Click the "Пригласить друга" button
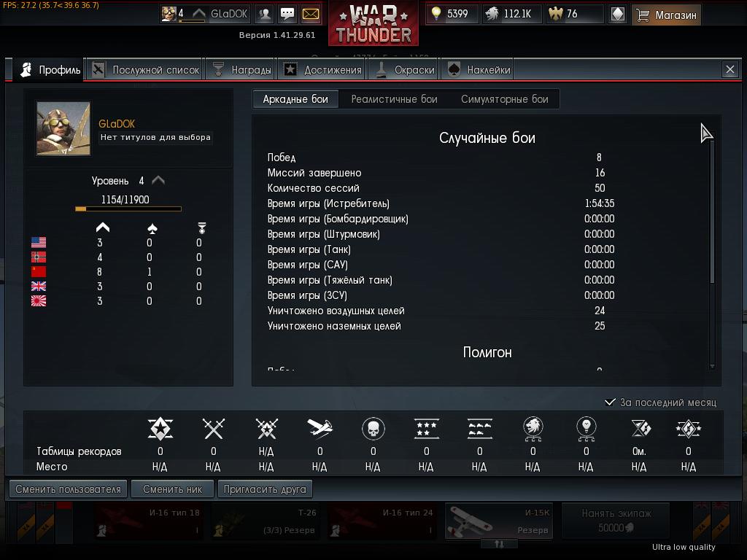Viewport: 747px width, 560px height. (265, 489)
